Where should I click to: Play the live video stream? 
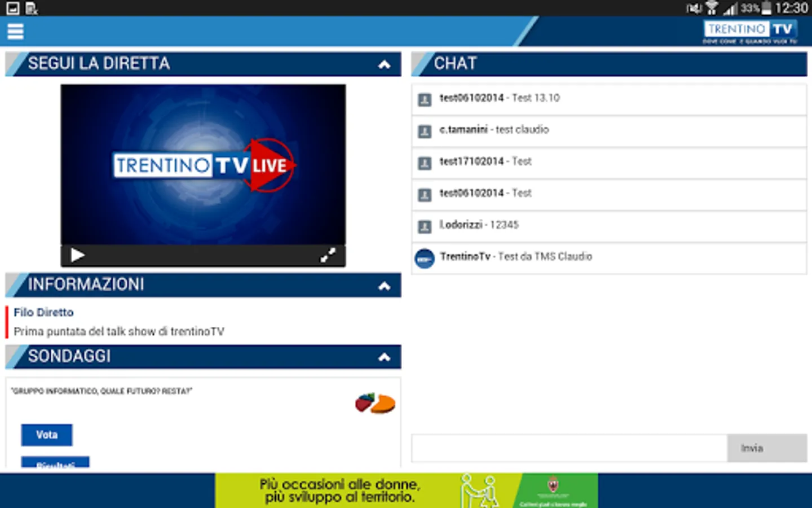[78, 255]
